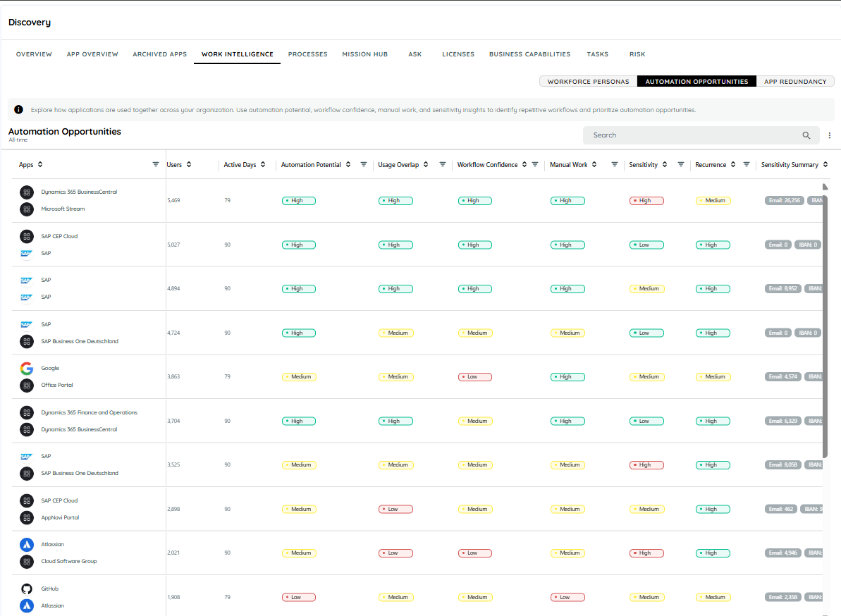Image resolution: width=841 pixels, height=616 pixels.
Task: Open the Recurrence column filter icon
Action: pos(746,165)
